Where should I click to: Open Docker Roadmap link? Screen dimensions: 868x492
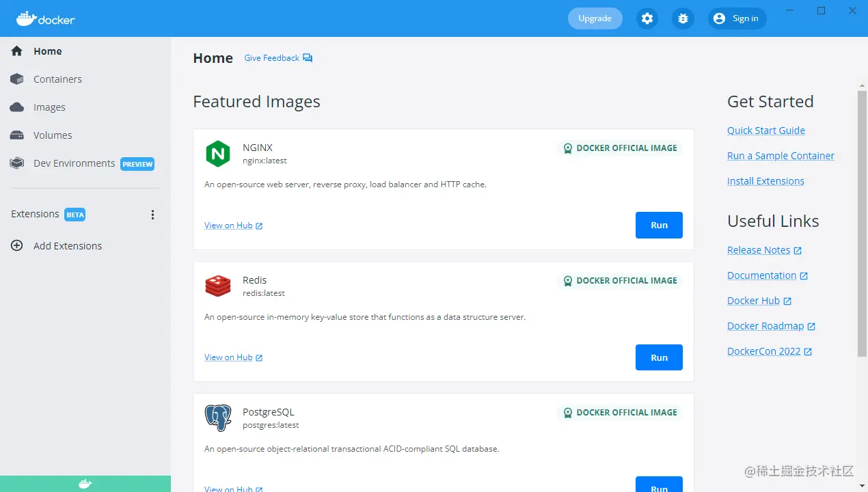[x=765, y=326]
